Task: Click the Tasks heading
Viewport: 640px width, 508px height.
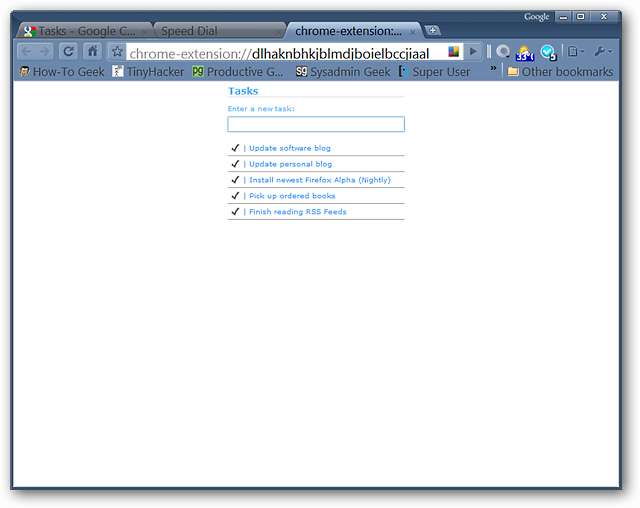Action: [243, 91]
